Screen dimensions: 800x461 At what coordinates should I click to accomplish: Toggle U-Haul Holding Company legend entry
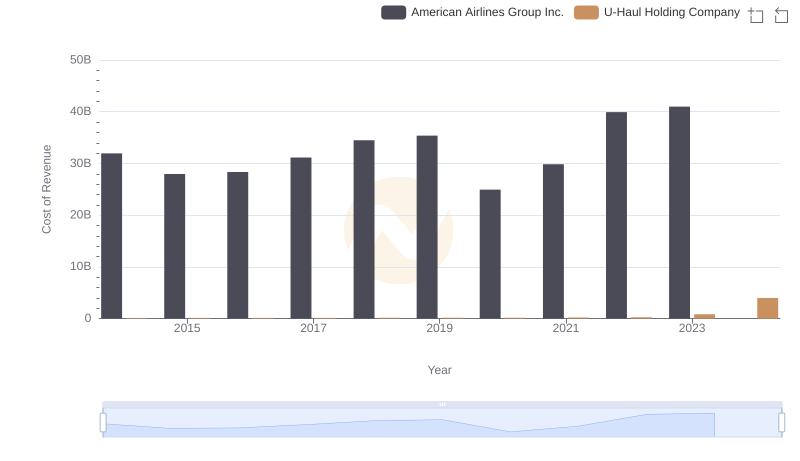click(x=657, y=12)
